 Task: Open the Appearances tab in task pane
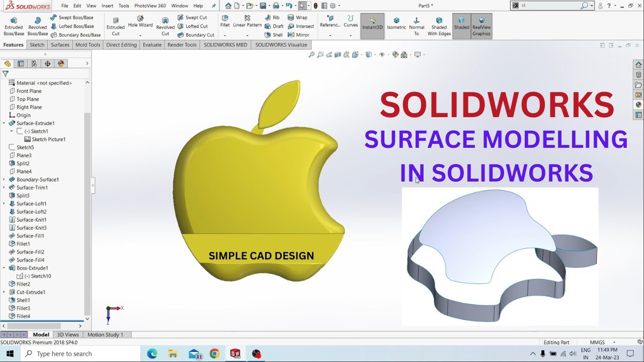638,105
